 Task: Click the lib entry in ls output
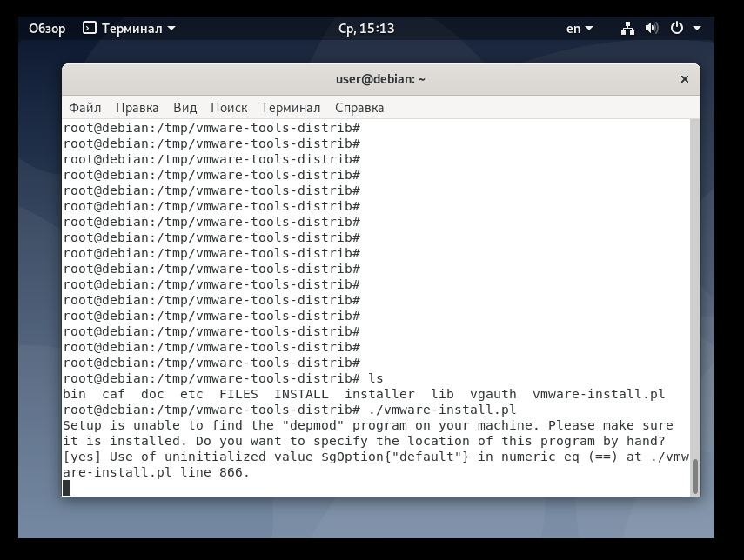coord(442,394)
